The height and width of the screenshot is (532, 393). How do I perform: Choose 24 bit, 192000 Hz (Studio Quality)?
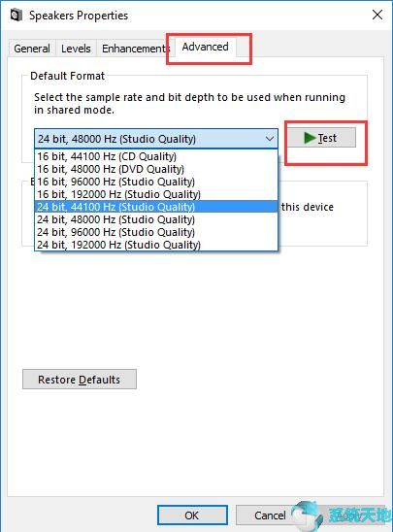tap(156, 245)
